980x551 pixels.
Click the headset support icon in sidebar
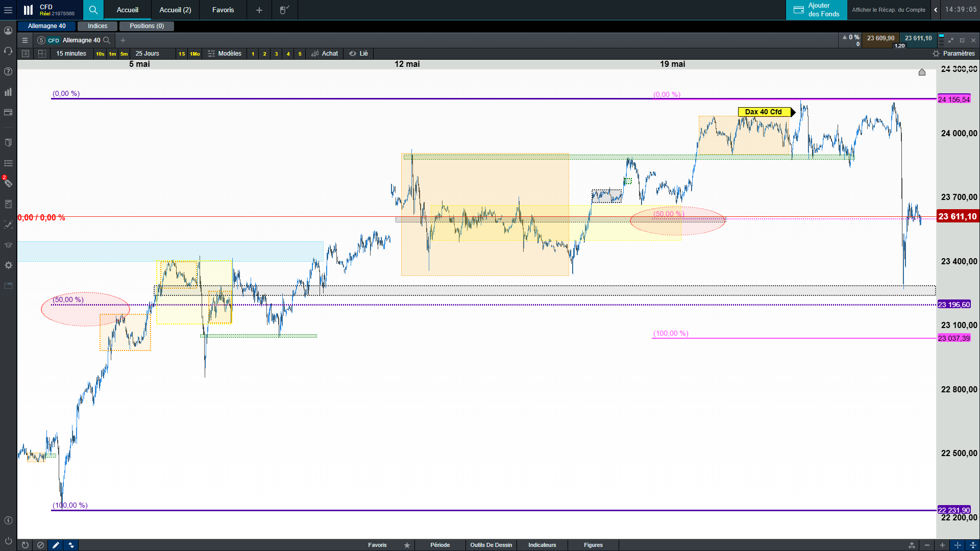(x=8, y=51)
